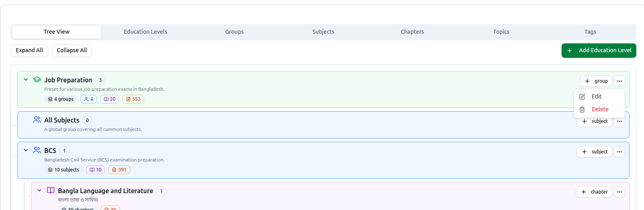Open more options for Job Preparation
Viewport: 644px width, 210px height.
(x=619, y=81)
